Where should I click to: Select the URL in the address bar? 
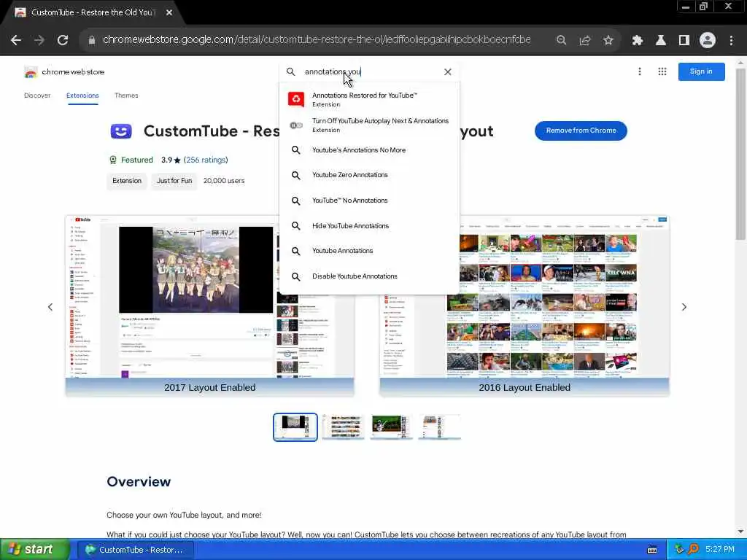(x=317, y=39)
